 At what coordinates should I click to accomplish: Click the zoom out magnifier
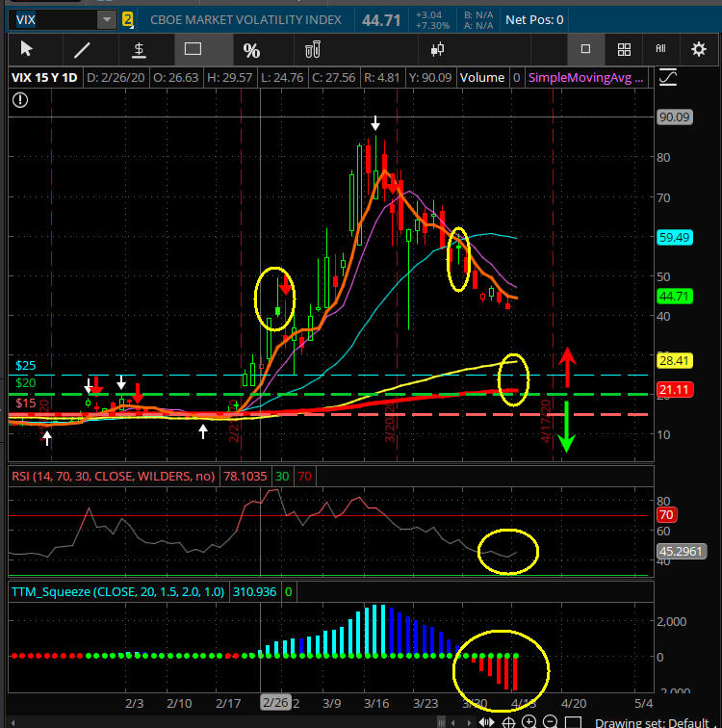point(551,720)
